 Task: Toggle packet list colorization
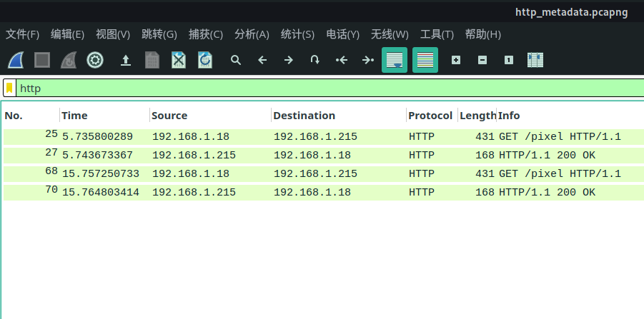[x=425, y=60]
